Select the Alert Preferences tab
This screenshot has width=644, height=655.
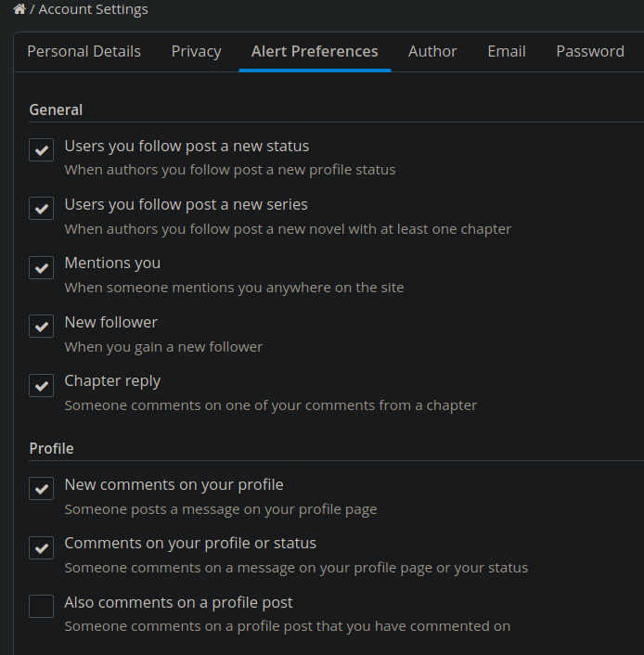point(315,51)
